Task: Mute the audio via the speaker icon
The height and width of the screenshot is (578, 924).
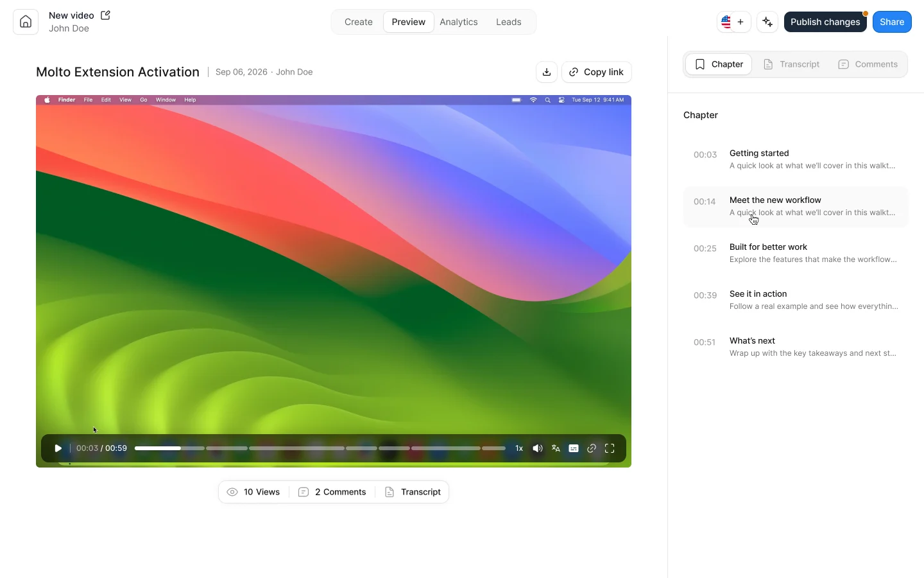Action: (538, 448)
